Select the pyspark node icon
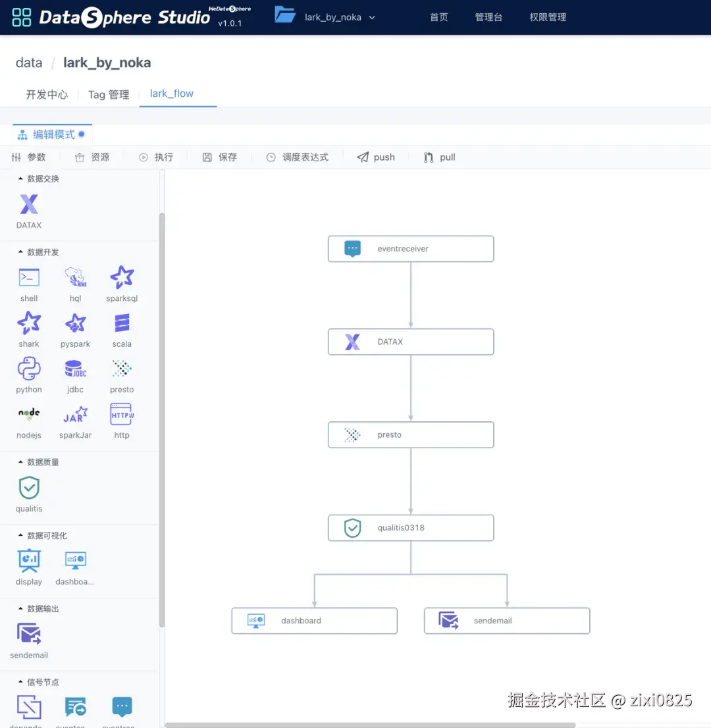 (75, 324)
